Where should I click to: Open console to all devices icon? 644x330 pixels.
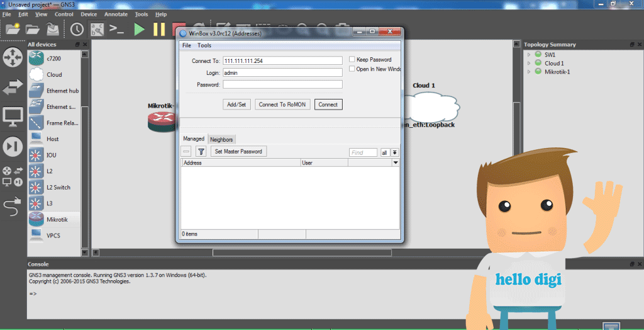[x=116, y=29]
